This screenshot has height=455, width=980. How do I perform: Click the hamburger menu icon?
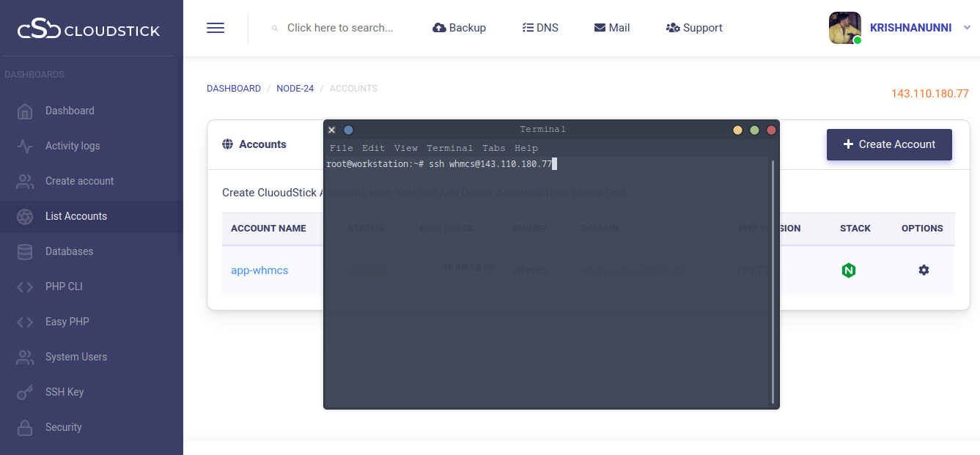(215, 28)
